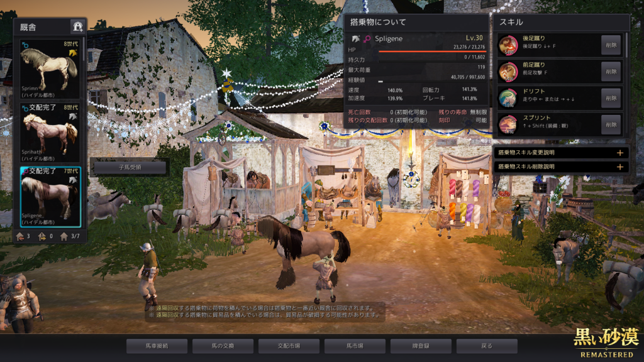This screenshot has width=644, height=362.
Task: Delete the 後足蹴り skill with 削除
Action: [611, 45]
